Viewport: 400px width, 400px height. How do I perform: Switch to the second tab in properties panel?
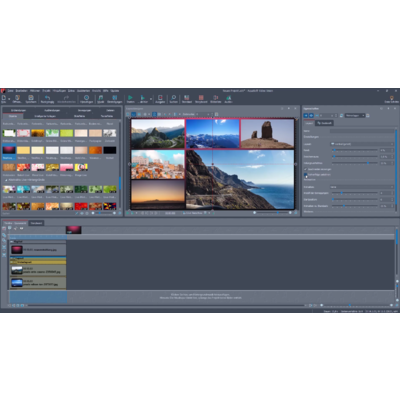point(324,123)
